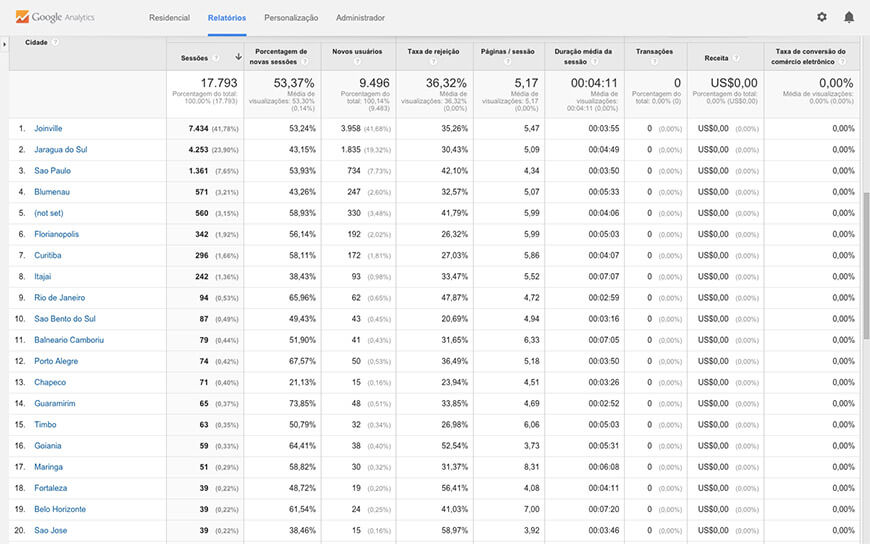The height and width of the screenshot is (544, 870).
Task: Open the Administrador tab
Action: [x=360, y=18]
